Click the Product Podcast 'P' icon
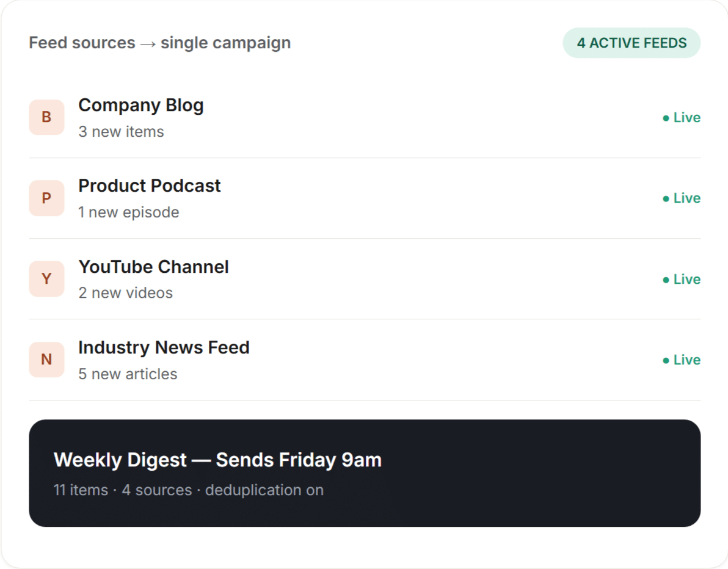 click(x=46, y=198)
